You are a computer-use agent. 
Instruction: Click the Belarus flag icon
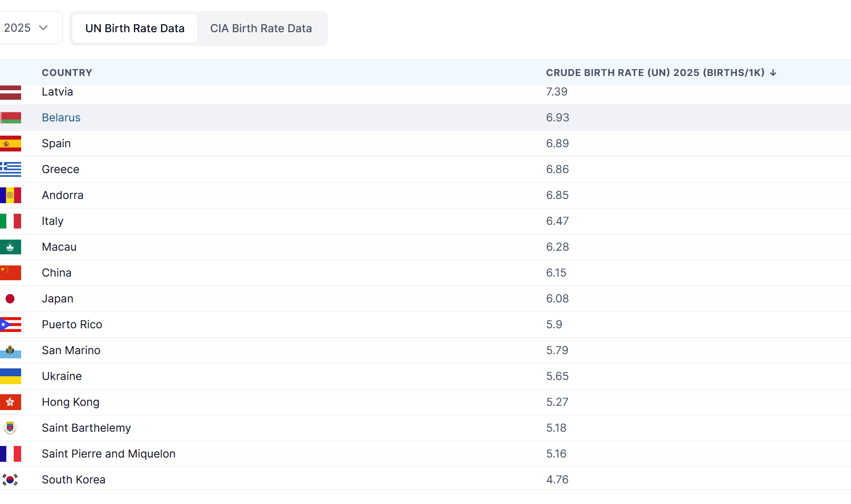(x=11, y=118)
